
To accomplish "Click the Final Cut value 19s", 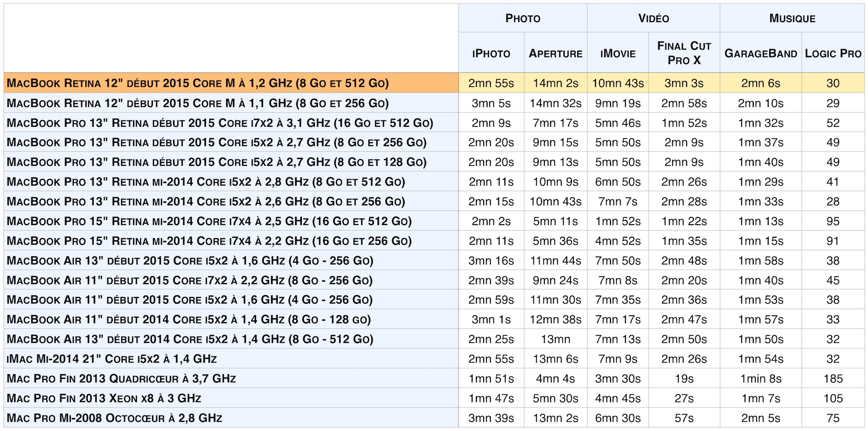I will (x=684, y=378).
